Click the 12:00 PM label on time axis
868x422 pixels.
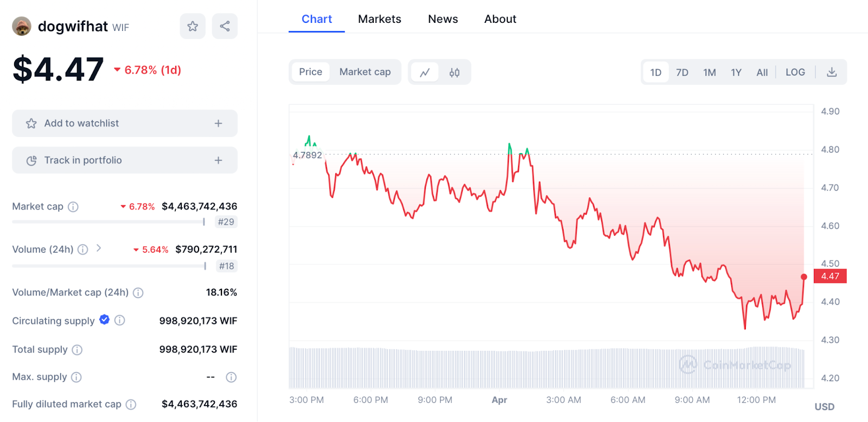click(756, 400)
